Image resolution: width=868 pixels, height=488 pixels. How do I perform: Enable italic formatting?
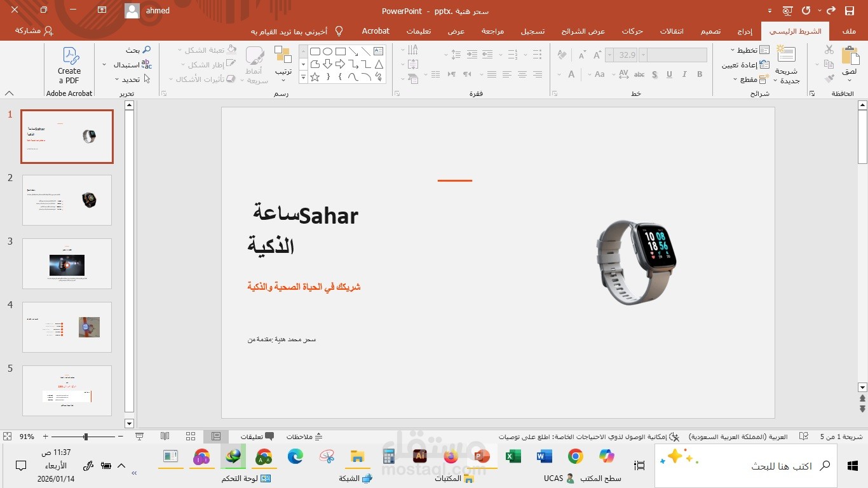[x=684, y=74]
